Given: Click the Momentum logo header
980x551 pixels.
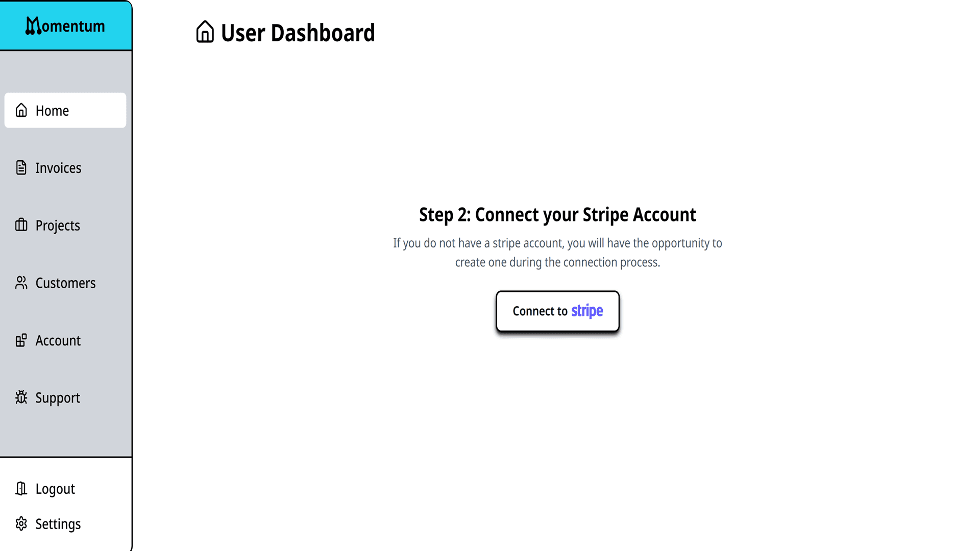Looking at the screenshot, I should (66, 26).
